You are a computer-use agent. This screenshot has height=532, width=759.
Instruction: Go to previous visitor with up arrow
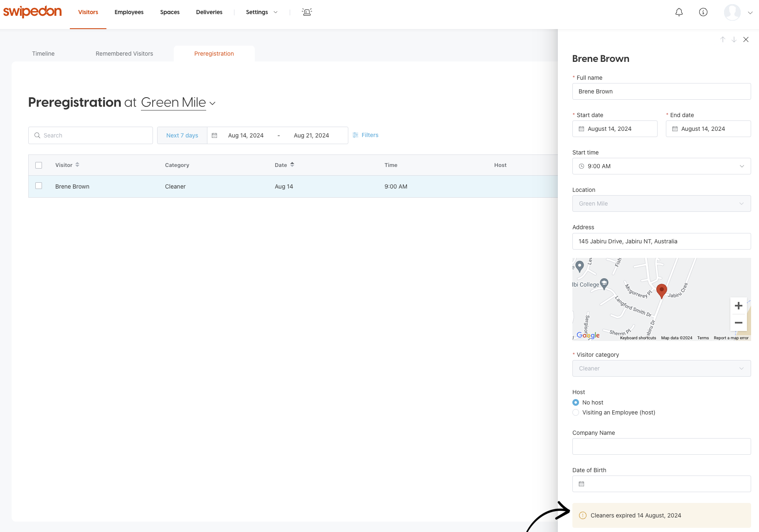pos(723,39)
